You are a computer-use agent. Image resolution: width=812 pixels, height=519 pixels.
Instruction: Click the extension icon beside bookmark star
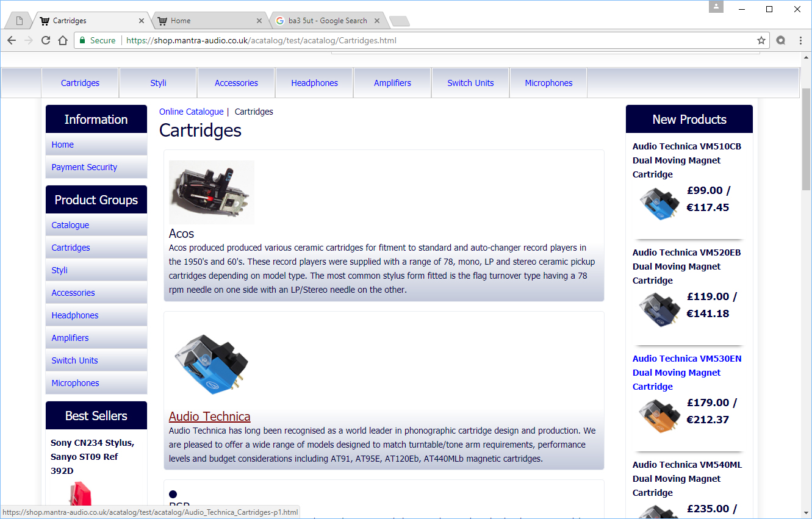780,40
